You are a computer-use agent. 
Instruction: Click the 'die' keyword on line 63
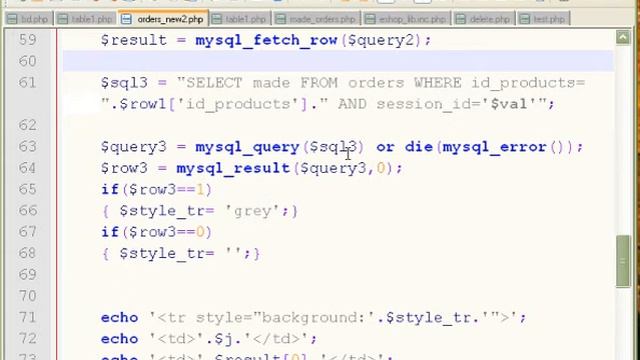(x=419, y=147)
